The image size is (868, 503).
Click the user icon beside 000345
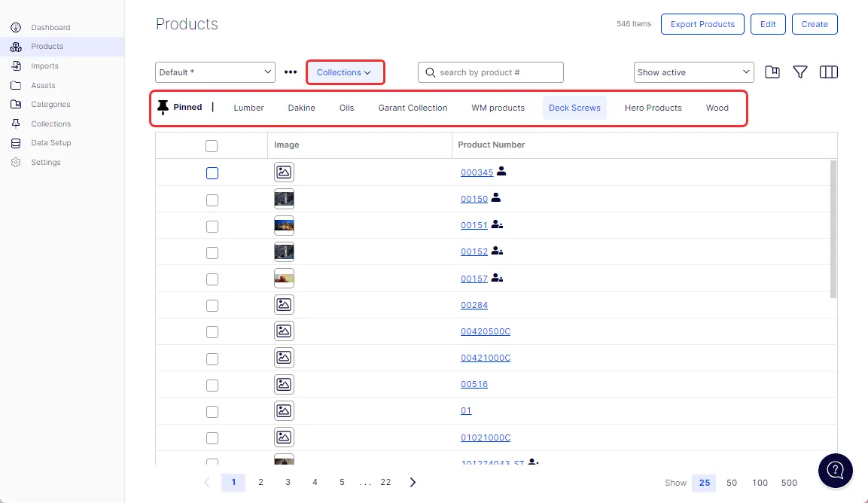click(x=501, y=171)
